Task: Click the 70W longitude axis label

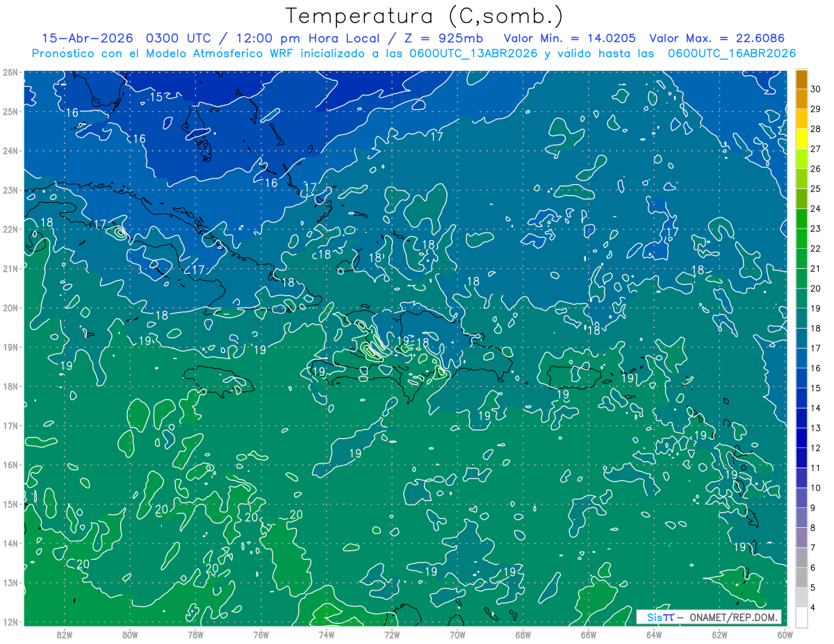Action: coord(457,634)
